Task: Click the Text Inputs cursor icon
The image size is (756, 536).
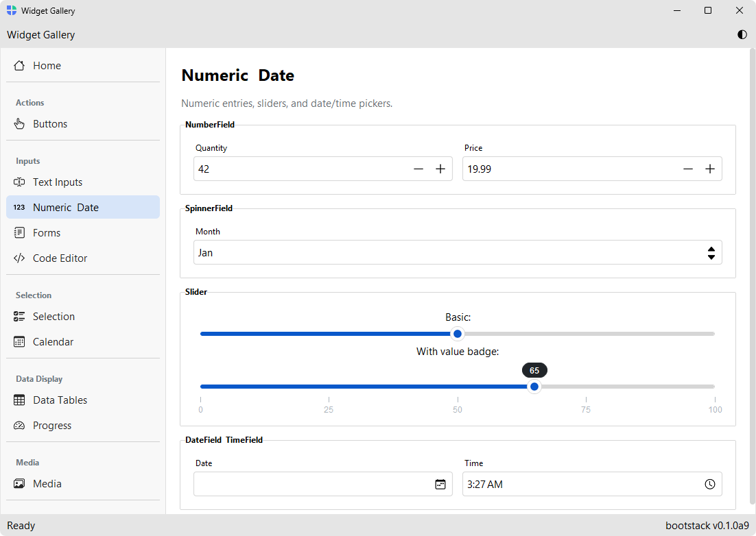Action: (19, 182)
